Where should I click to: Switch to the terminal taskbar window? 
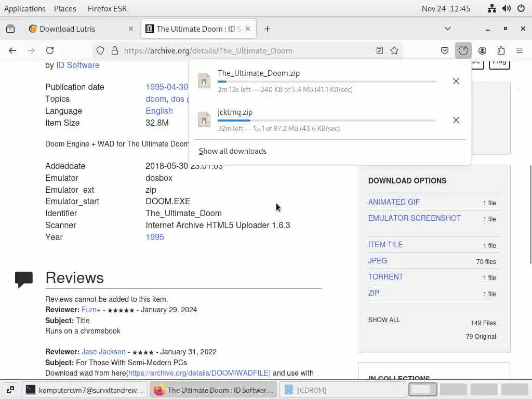[85, 390]
